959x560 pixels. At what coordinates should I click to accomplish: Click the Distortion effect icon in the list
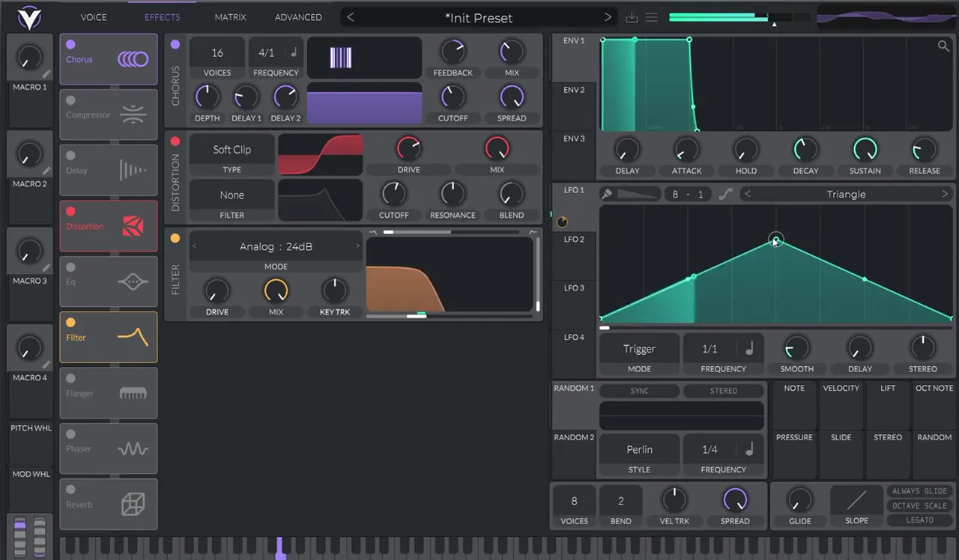pyautogui.click(x=133, y=226)
